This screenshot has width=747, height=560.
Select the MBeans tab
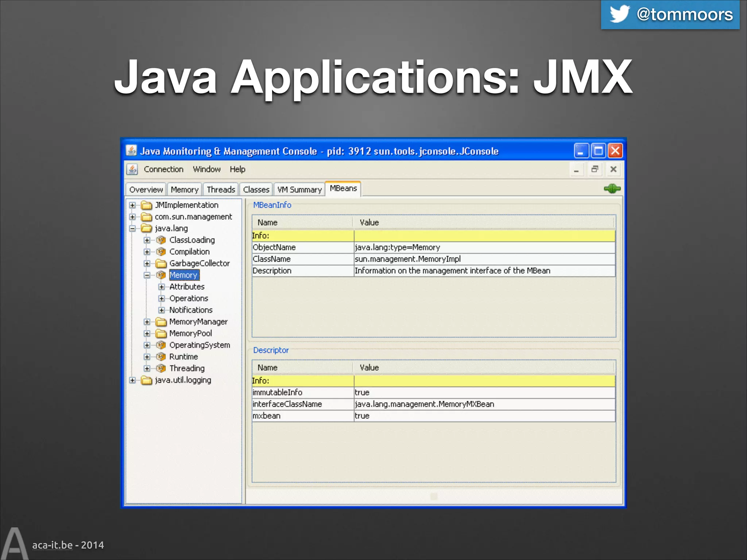pyautogui.click(x=343, y=188)
